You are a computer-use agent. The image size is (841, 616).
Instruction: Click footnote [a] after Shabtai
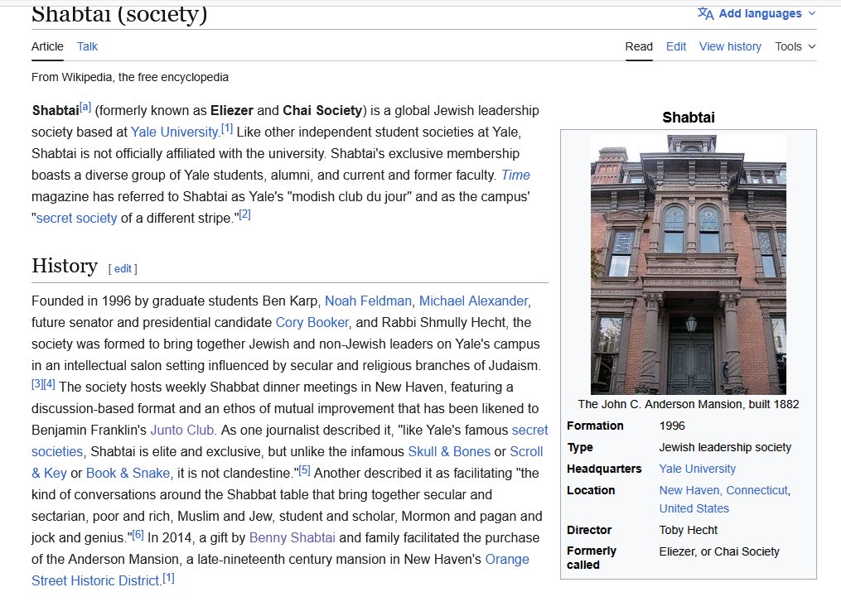pos(85,107)
